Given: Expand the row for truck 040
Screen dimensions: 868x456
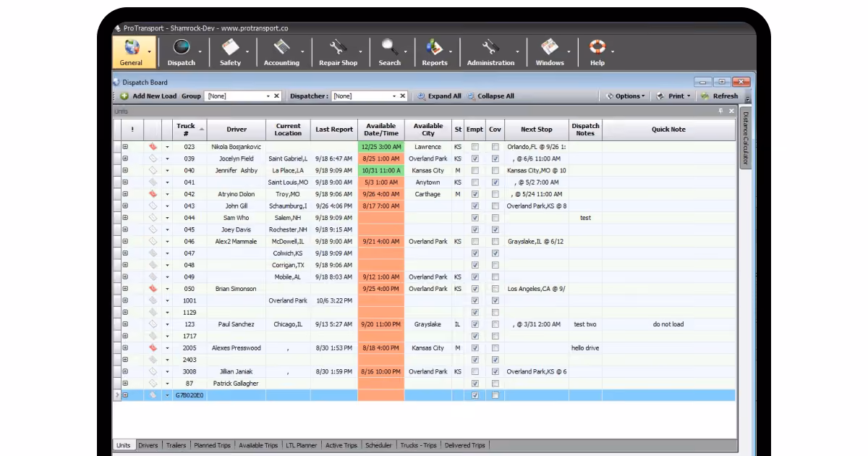Looking at the screenshot, I should 124,171.
